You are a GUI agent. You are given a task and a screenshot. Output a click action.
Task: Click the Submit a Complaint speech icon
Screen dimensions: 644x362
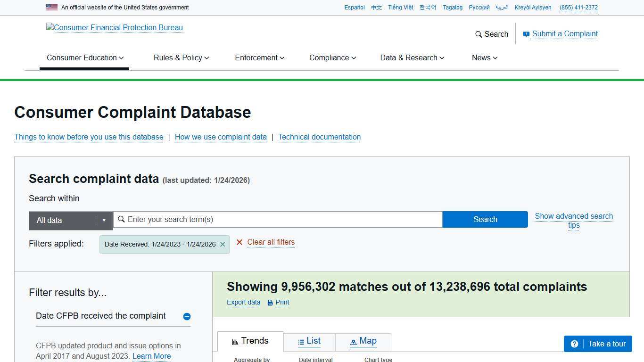point(526,34)
